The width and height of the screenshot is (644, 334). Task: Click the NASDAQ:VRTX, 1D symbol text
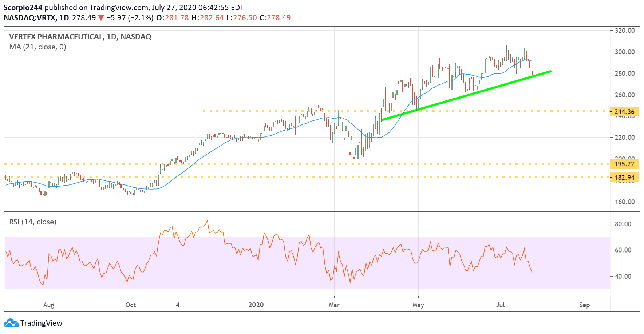36,18
